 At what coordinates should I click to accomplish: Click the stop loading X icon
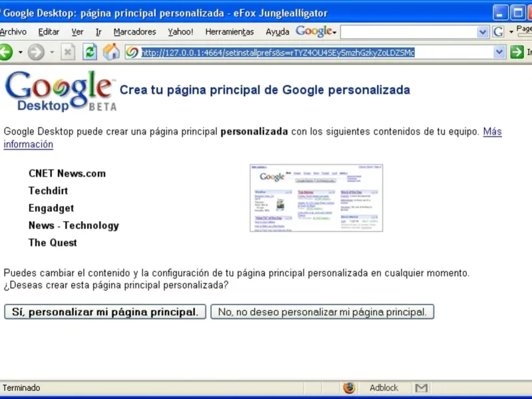pyautogui.click(x=68, y=53)
